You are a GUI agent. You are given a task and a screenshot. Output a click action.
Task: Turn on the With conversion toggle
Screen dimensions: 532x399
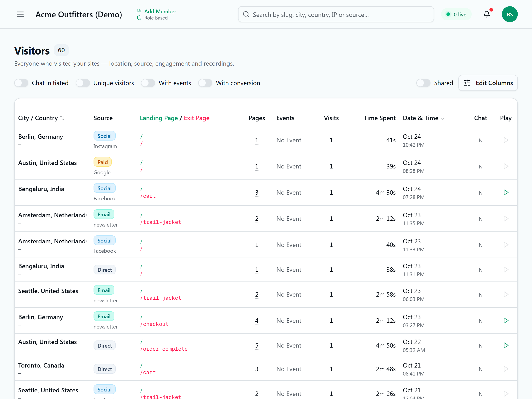point(205,83)
